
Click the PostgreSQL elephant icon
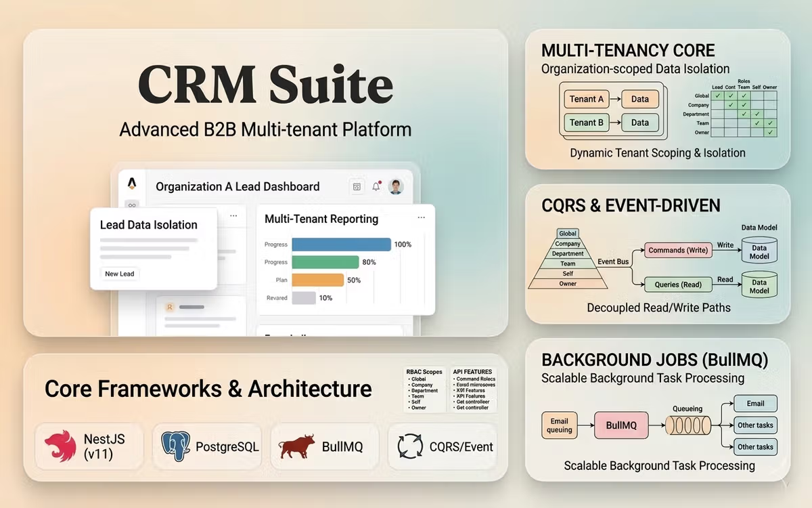(175, 447)
